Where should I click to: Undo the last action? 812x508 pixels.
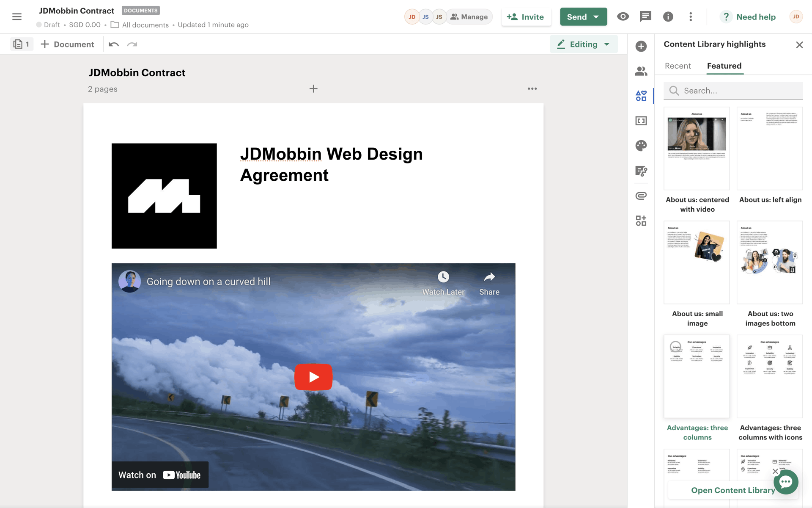(113, 44)
